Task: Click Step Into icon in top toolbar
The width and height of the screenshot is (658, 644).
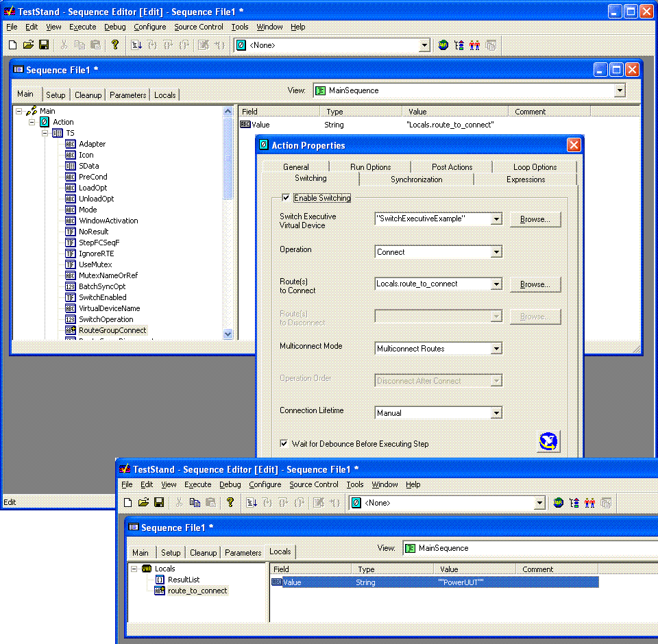Action: coord(152,45)
